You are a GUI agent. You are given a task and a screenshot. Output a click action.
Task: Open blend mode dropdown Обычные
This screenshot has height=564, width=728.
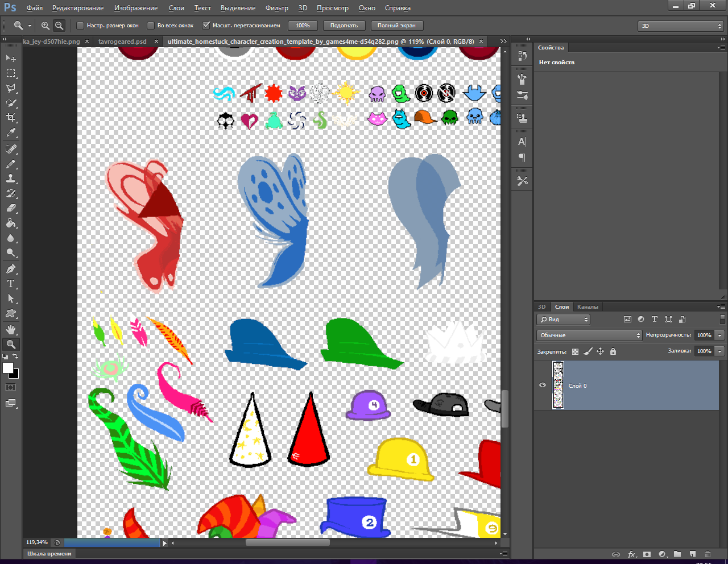tap(589, 335)
